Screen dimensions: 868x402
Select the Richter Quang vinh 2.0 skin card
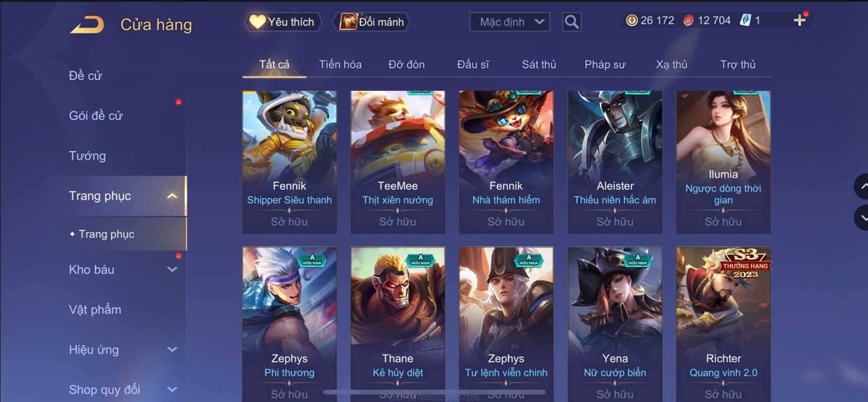click(723, 324)
